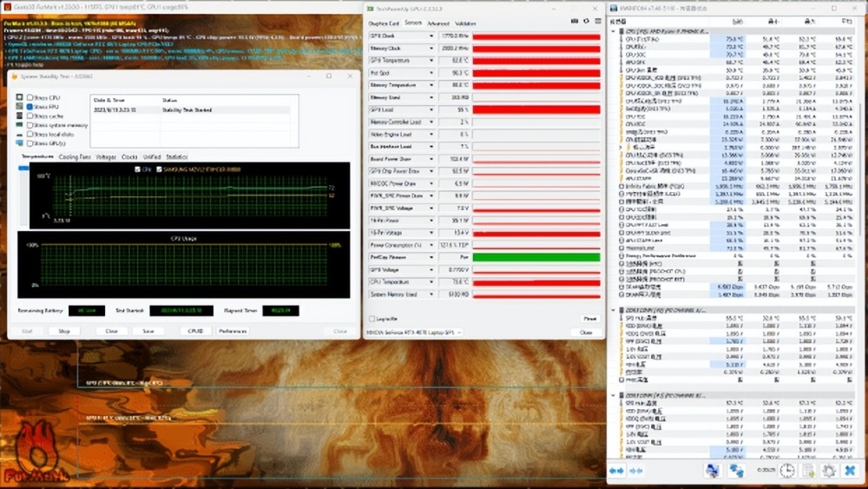Viewport: 868px width, 489px height.
Task: Click the Save button in AIDA64
Action: point(148,331)
